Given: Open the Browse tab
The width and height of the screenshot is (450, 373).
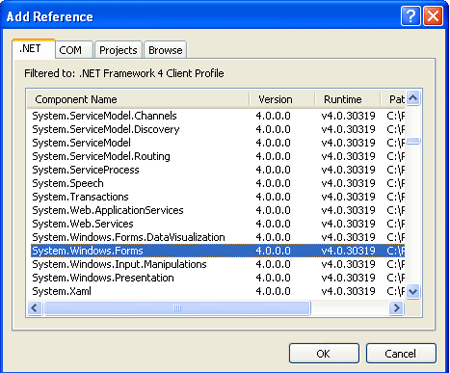Looking at the screenshot, I should [x=165, y=50].
